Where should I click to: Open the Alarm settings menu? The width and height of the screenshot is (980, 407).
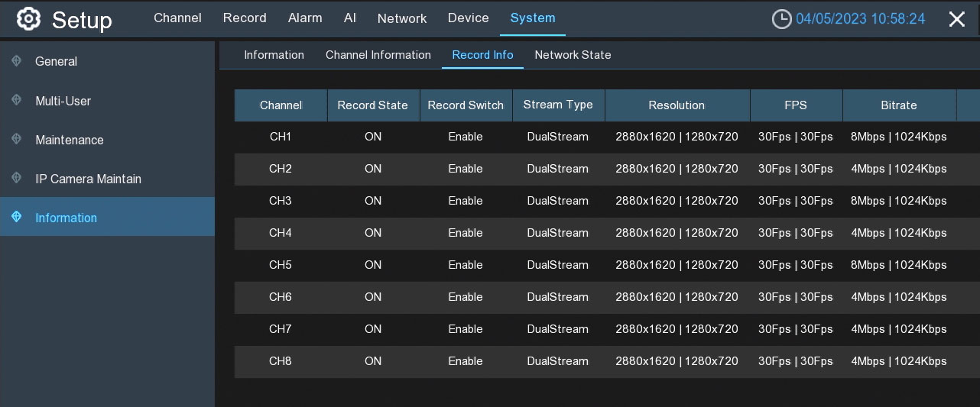[305, 18]
